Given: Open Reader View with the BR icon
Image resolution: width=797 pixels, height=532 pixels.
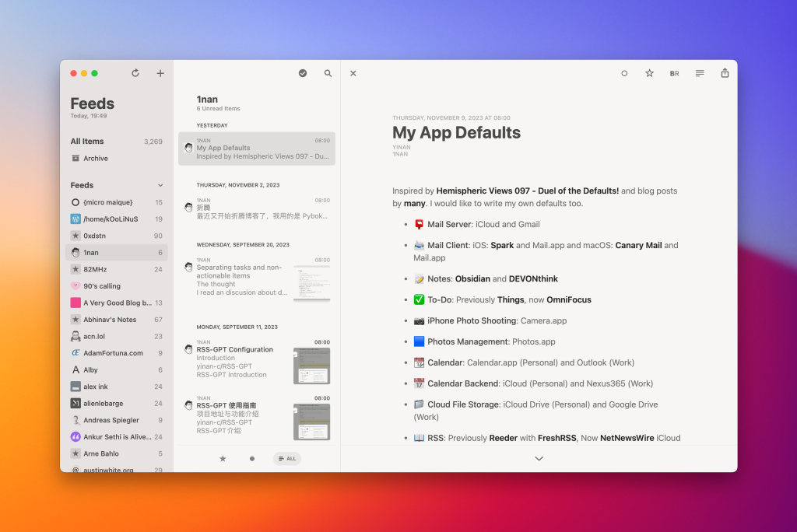Looking at the screenshot, I should point(674,72).
